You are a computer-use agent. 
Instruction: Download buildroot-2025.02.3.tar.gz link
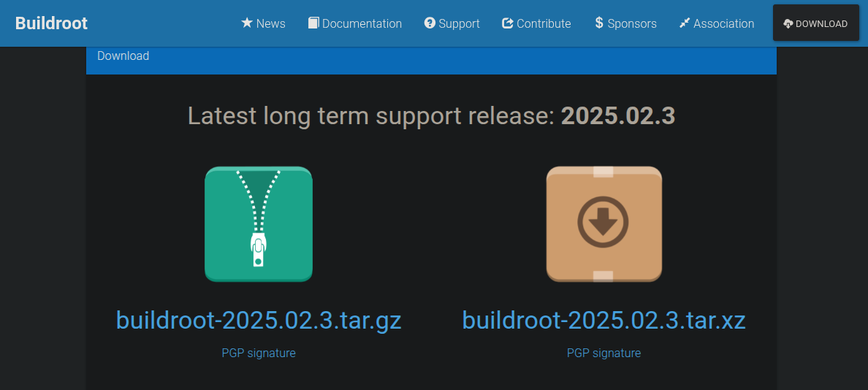259,321
